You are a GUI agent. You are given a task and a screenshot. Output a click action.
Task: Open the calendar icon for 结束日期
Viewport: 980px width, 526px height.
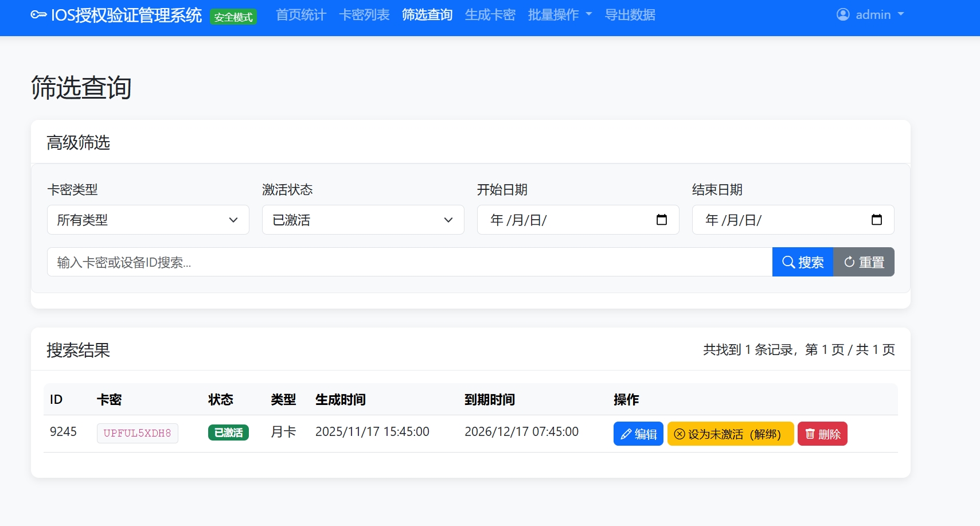pyautogui.click(x=877, y=220)
